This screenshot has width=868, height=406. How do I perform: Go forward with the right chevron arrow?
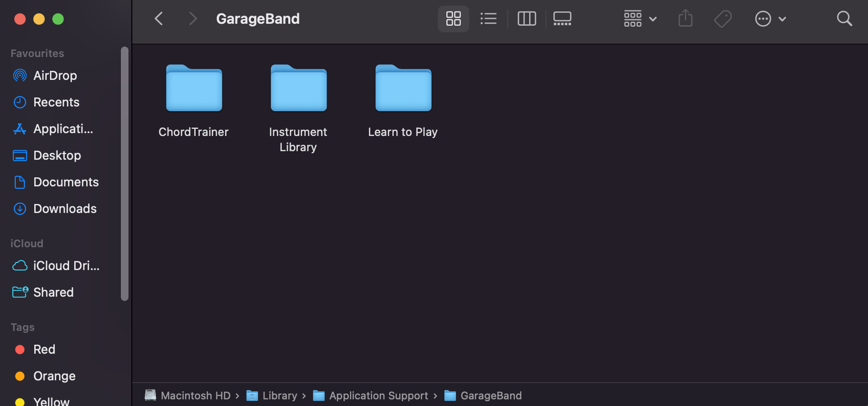tap(192, 19)
